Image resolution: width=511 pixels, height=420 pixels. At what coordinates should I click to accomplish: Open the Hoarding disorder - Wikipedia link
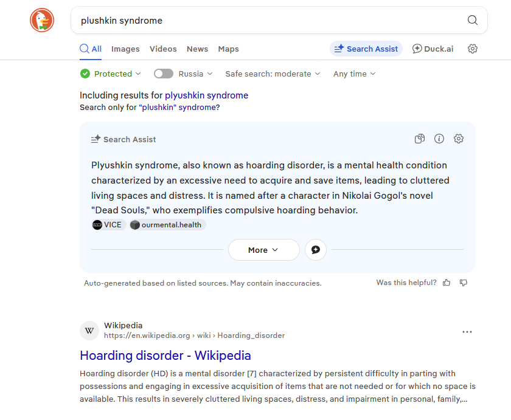(165, 356)
